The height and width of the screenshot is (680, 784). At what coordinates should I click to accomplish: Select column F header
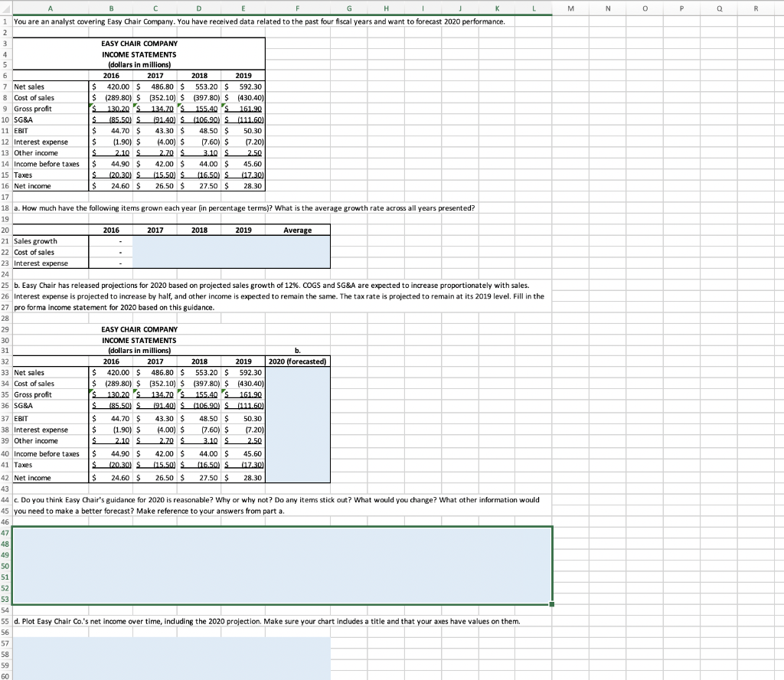tap(298, 8)
